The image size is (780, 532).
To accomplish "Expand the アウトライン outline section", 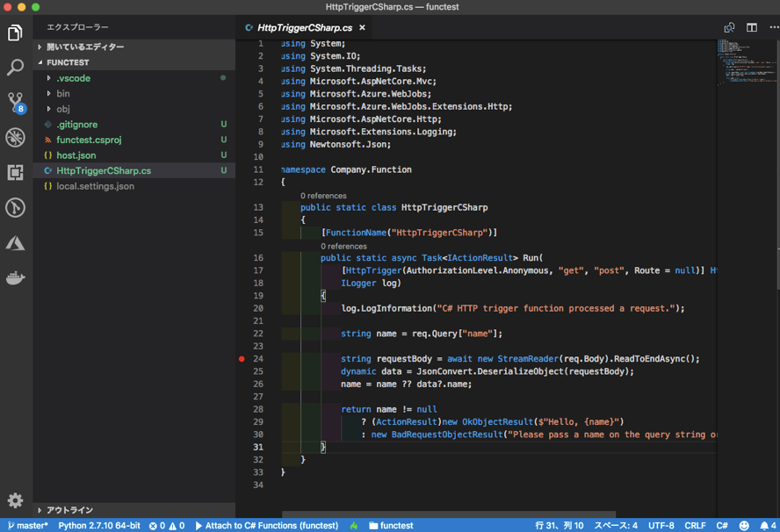I will (x=69, y=510).
